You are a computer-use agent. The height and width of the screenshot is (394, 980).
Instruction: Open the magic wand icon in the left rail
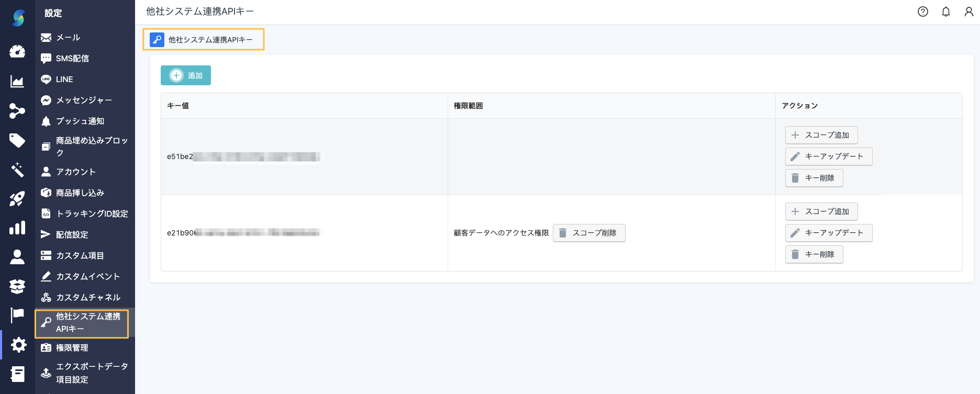(x=17, y=170)
